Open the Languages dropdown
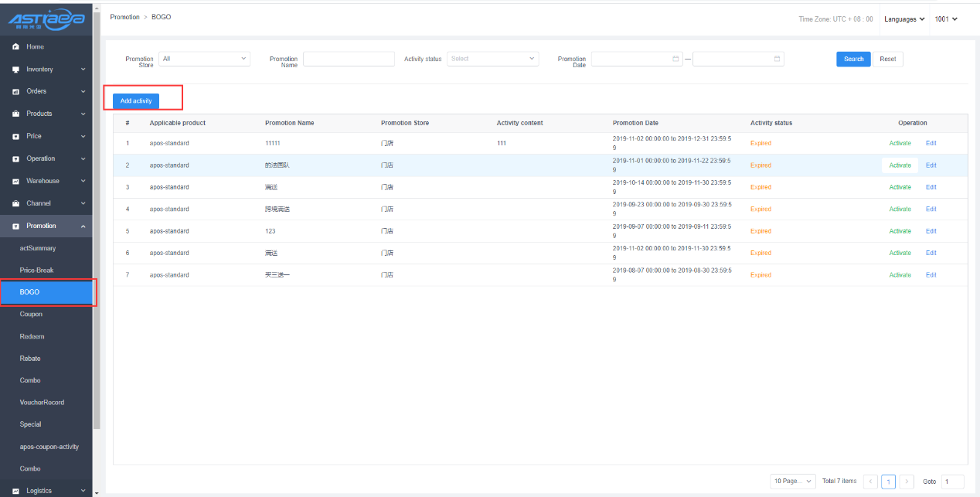The image size is (980, 497). click(x=904, y=19)
